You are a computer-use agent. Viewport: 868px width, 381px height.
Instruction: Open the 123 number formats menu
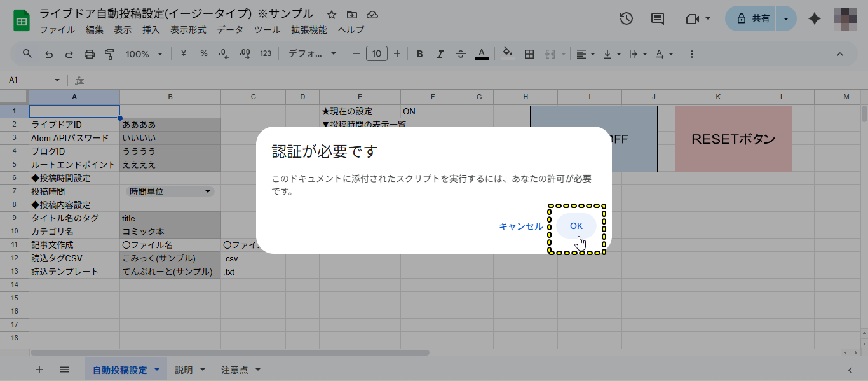coord(266,54)
